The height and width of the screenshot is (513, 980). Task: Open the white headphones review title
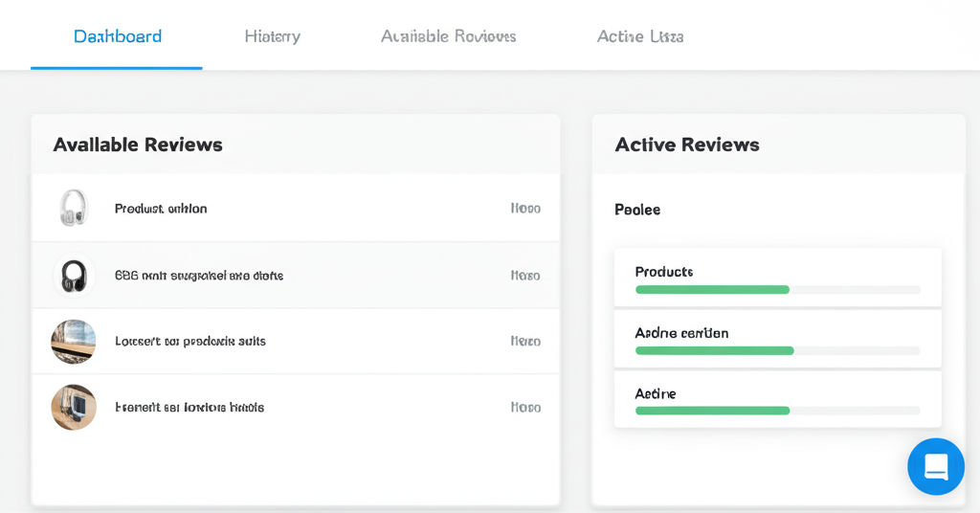pos(161,209)
